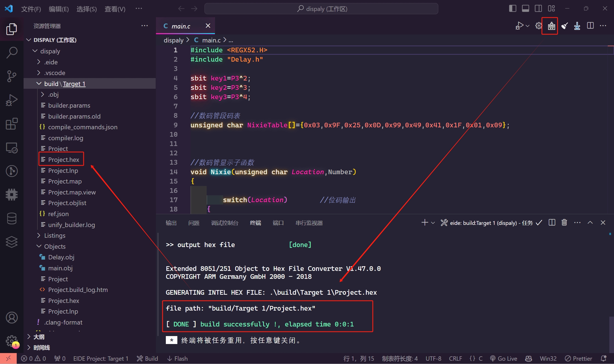Open the terminal launch profile dropdown arrow
Viewport: 614px width, 364px height.
click(433, 223)
